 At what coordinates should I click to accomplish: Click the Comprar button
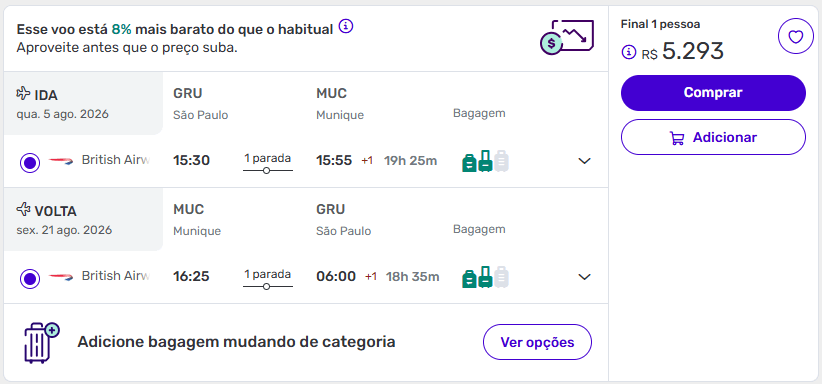coord(713,93)
